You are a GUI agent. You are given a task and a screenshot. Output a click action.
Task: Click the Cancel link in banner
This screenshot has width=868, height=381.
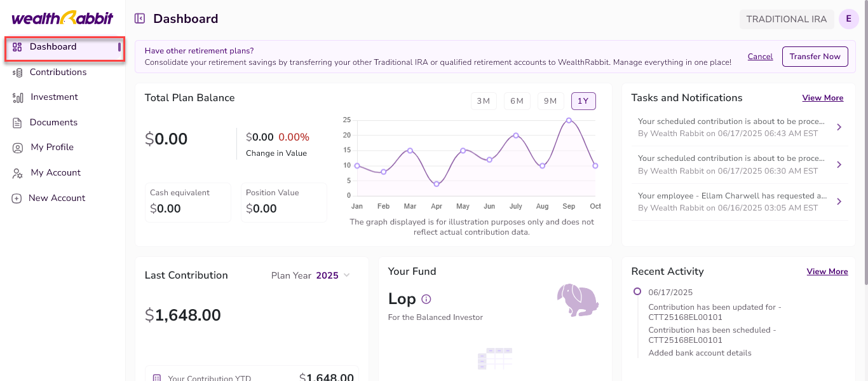tap(760, 57)
